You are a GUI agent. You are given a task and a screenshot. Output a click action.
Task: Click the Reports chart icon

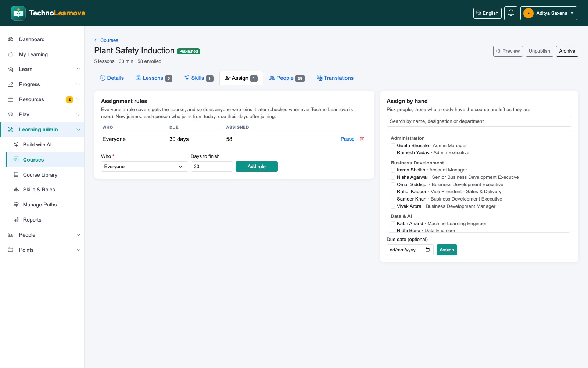[16, 220]
